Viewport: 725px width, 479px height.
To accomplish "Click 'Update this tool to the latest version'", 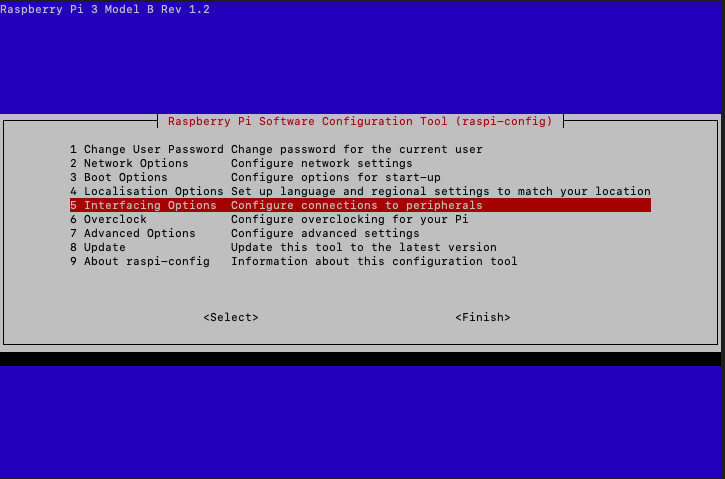I will (x=363, y=247).
